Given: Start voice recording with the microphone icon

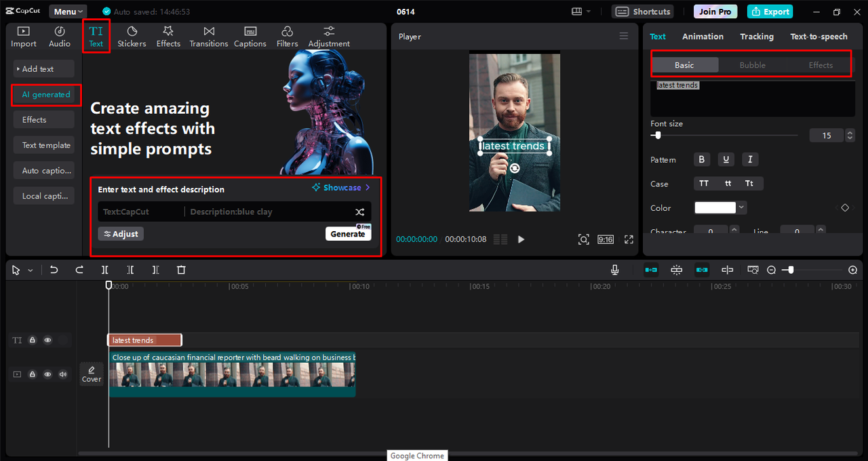Looking at the screenshot, I should pos(614,270).
